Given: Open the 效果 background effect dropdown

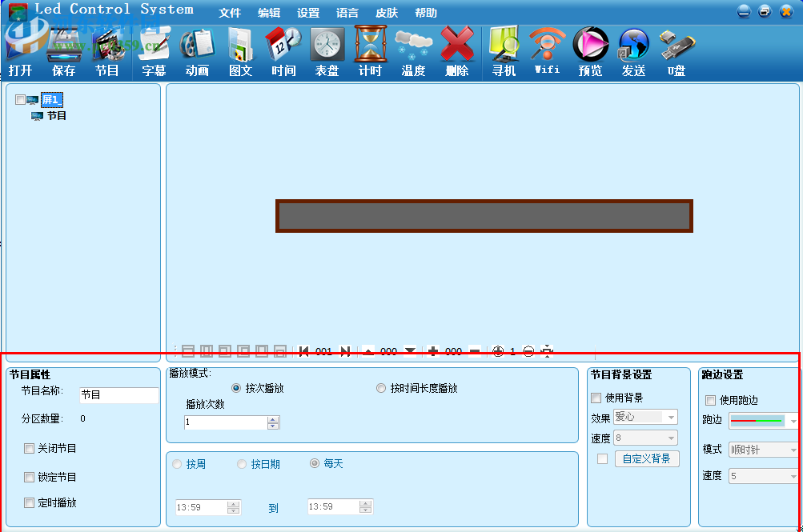Looking at the screenshot, I should click(646, 417).
